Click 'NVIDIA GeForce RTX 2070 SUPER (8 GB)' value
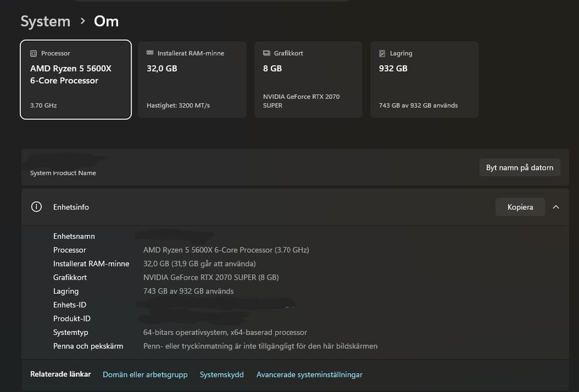579x392 pixels. 211,277
